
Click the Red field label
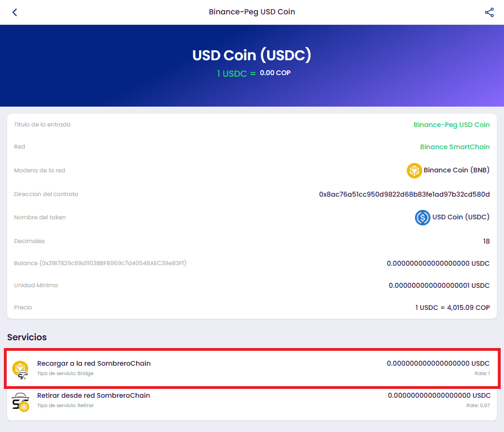(19, 146)
